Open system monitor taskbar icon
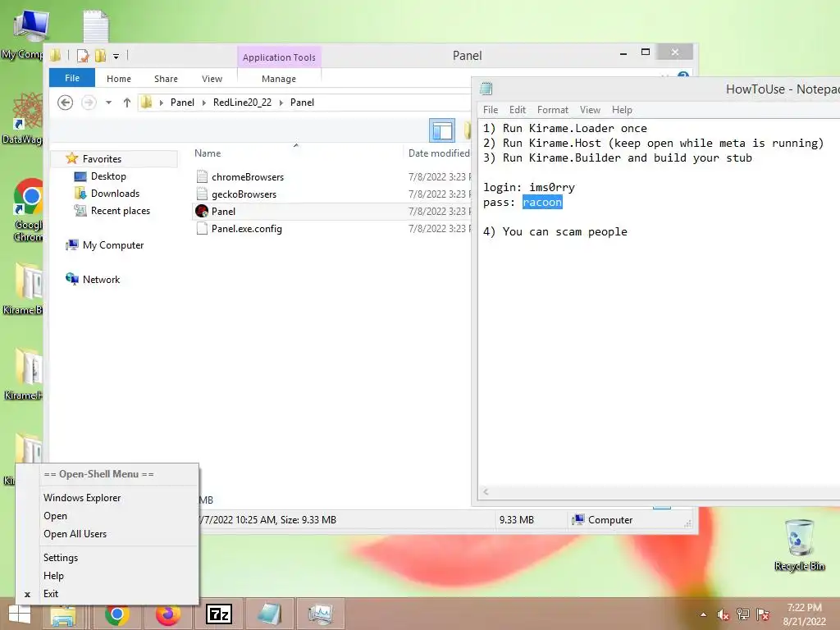The height and width of the screenshot is (630, 840). point(321,614)
